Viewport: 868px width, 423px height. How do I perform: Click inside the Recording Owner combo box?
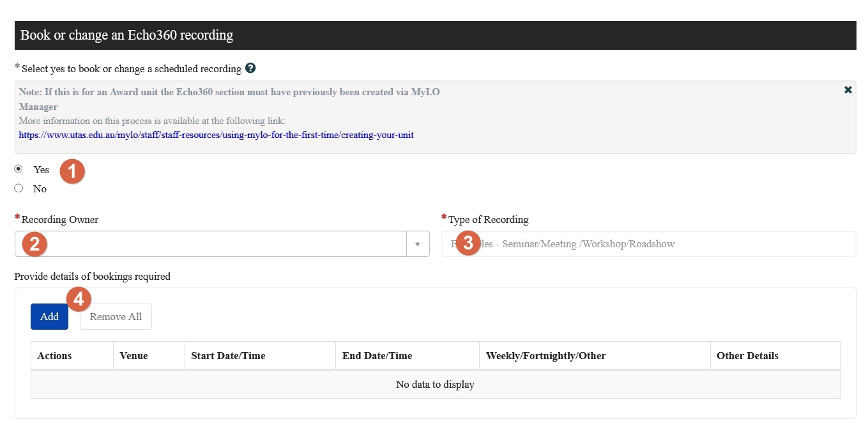[x=211, y=244]
